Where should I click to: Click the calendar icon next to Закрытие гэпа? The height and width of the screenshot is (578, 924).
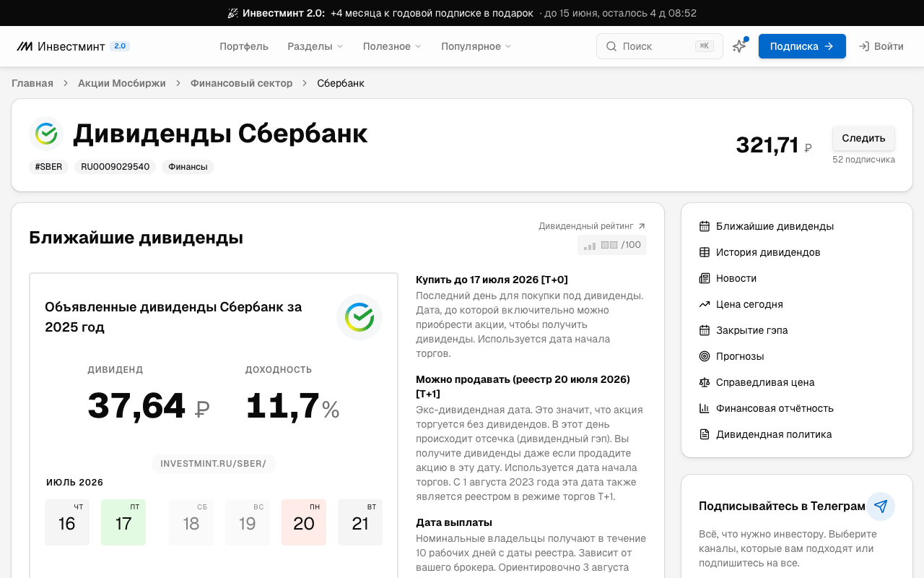705,330
